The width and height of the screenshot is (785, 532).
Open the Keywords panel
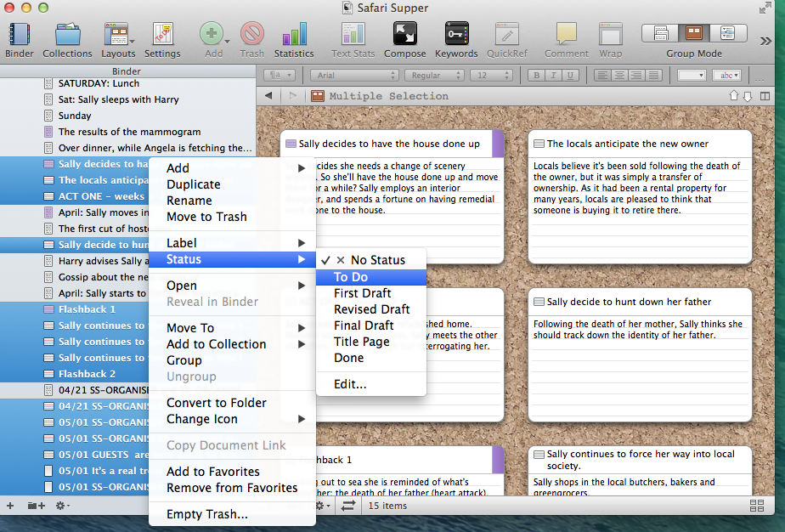pyautogui.click(x=456, y=40)
